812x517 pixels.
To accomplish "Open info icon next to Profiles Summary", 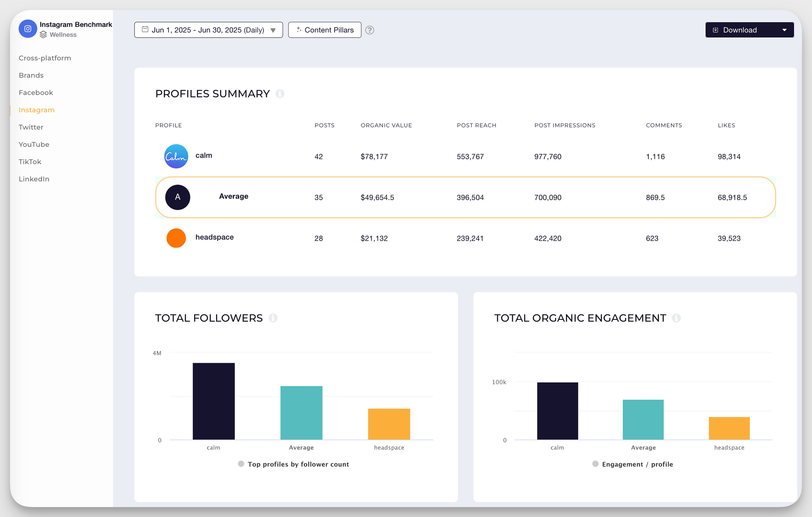I will coord(280,94).
